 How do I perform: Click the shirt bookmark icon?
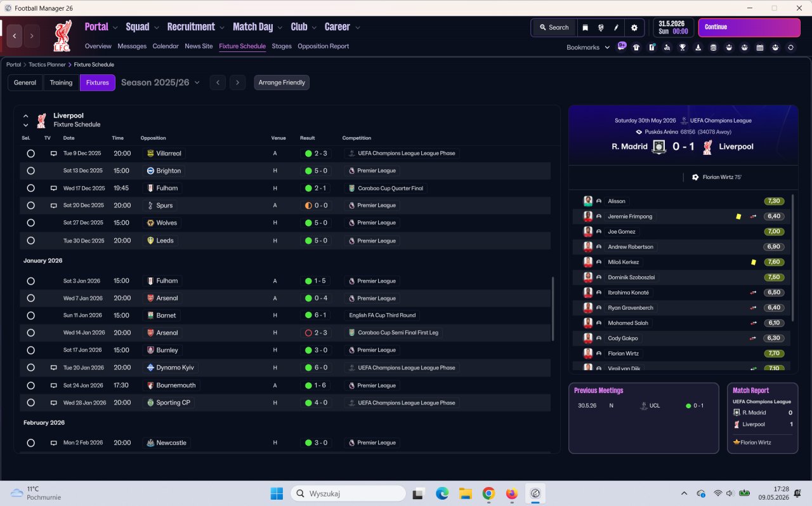coord(636,48)
